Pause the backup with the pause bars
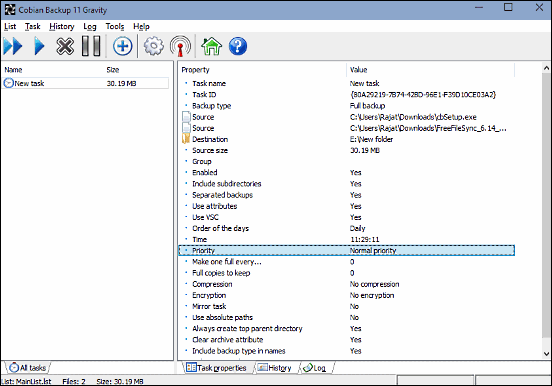 91,46
